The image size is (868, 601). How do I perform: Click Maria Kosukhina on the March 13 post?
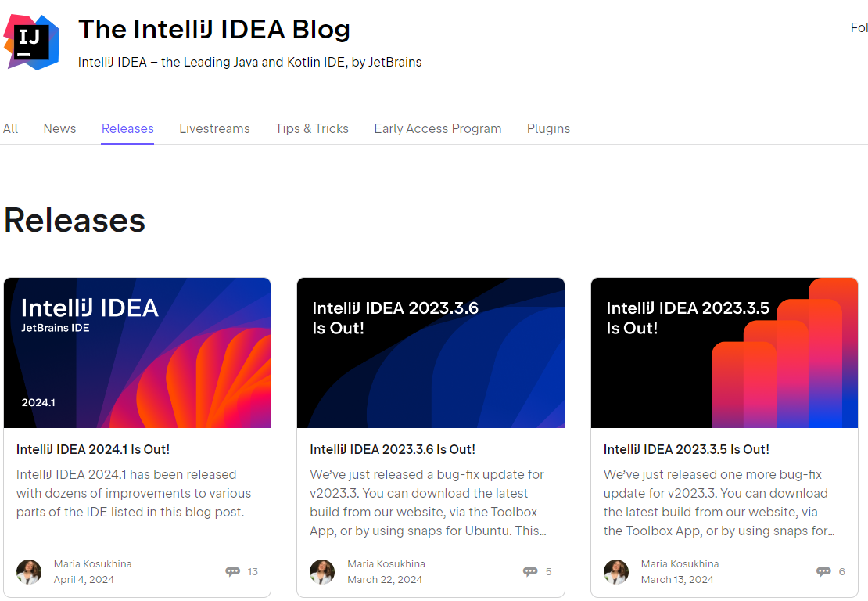click(680, 564)
